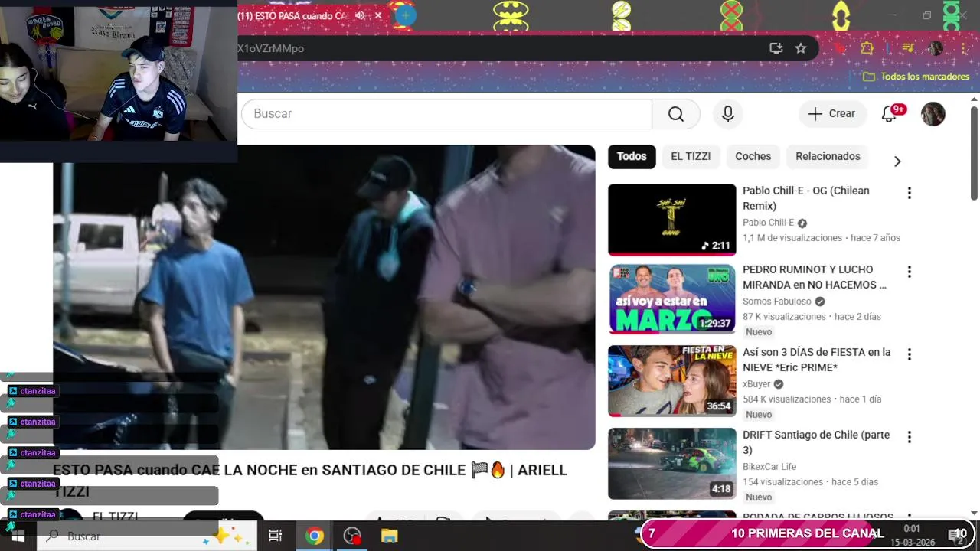Open the YouTube account avatar menu
This screenshot has width=980, height=551.
coord(933,114)
